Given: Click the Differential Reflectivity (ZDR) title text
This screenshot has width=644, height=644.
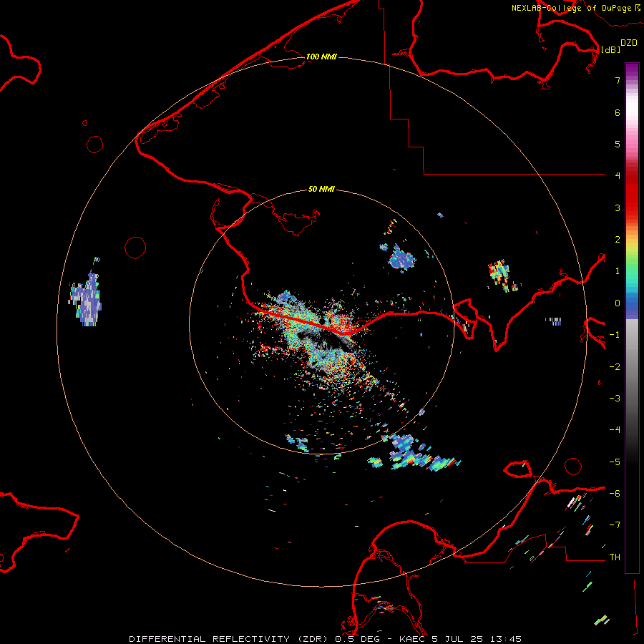Looking at the screenshot, I should [229, 639].
